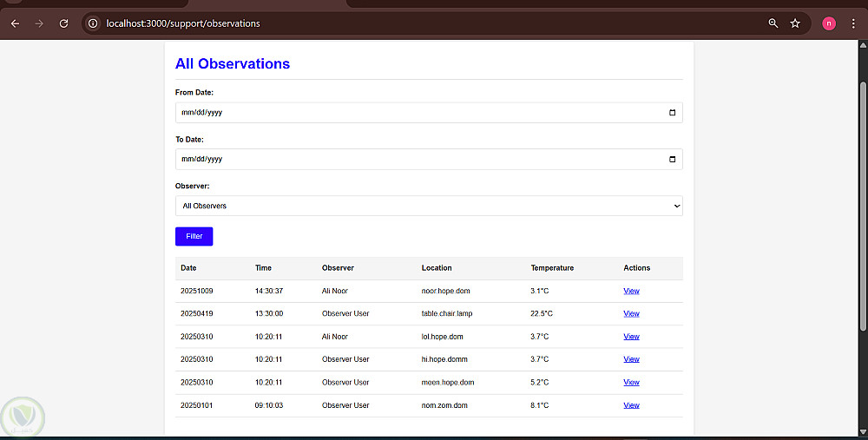
Task: Bookmark this page with star icon
Action: point(795,23)
